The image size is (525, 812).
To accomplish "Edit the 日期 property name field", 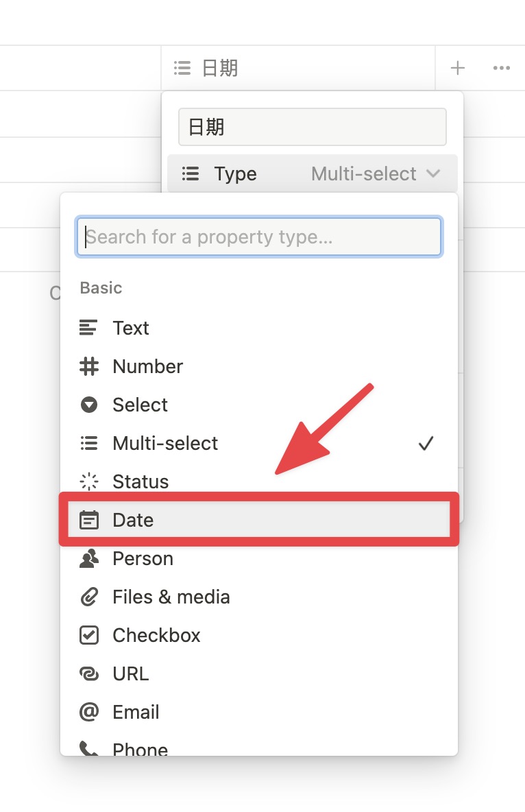I will pyautogui.click(x=313, y=127).
